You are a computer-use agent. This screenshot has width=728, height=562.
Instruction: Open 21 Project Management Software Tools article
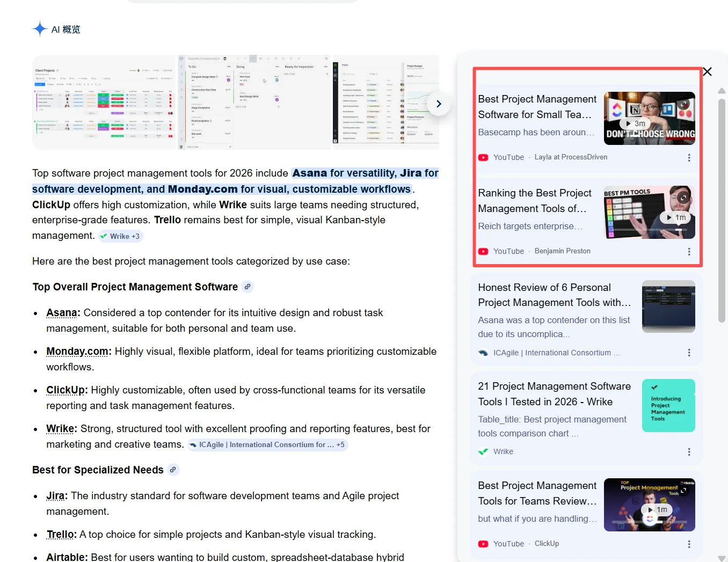pos(555,394)
